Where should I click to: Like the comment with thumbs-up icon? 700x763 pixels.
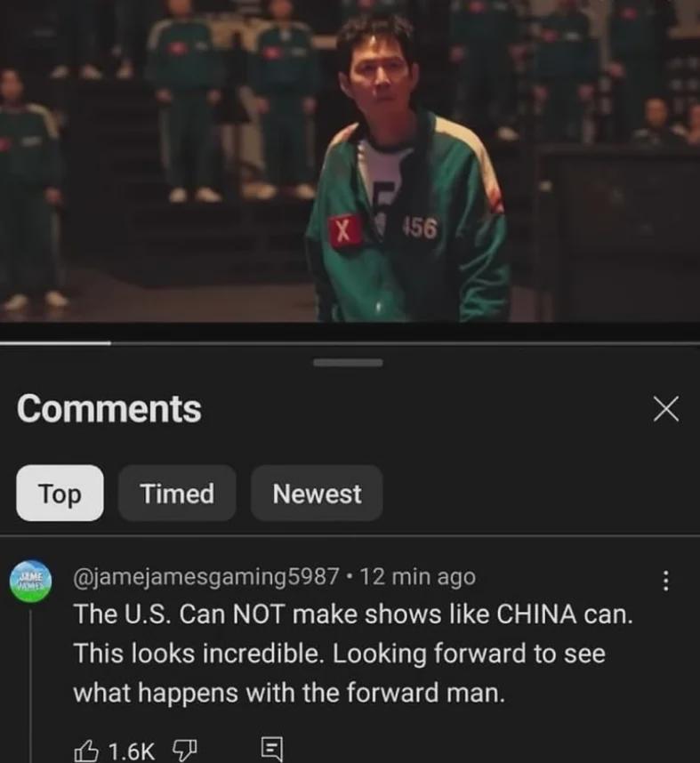tap(86, 750)
